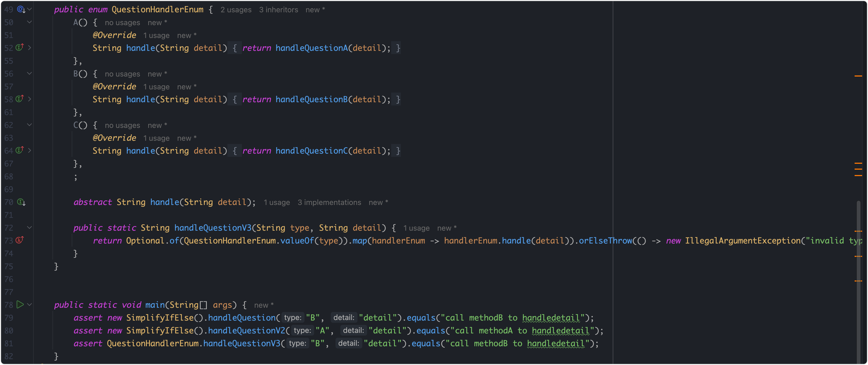The image size is (868, 365).
Task: Collapse the C() constant body at line 62
Action: [x=30, y=125]
